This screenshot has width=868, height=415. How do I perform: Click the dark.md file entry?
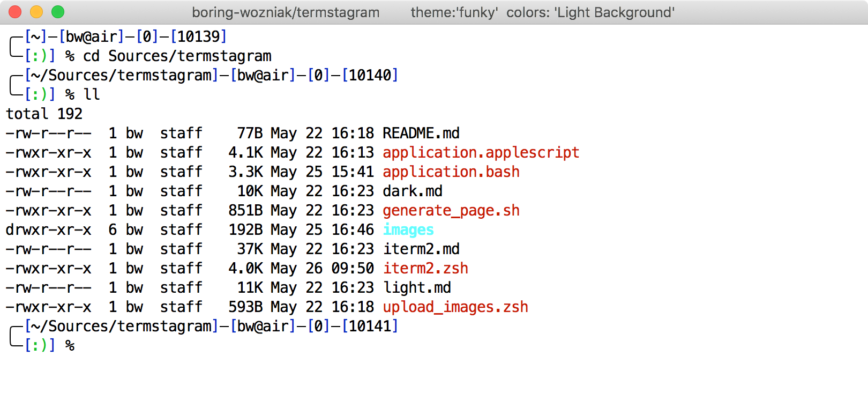pyautogui.click(x=412, y=191)
